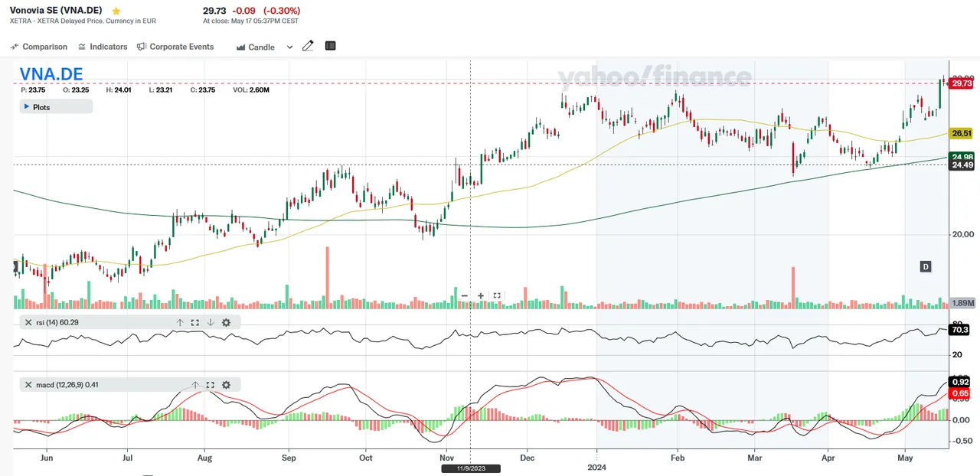The image size is (980, 476).
Task: Click the VNA.DE ticker title
Action: coord(51,74)
